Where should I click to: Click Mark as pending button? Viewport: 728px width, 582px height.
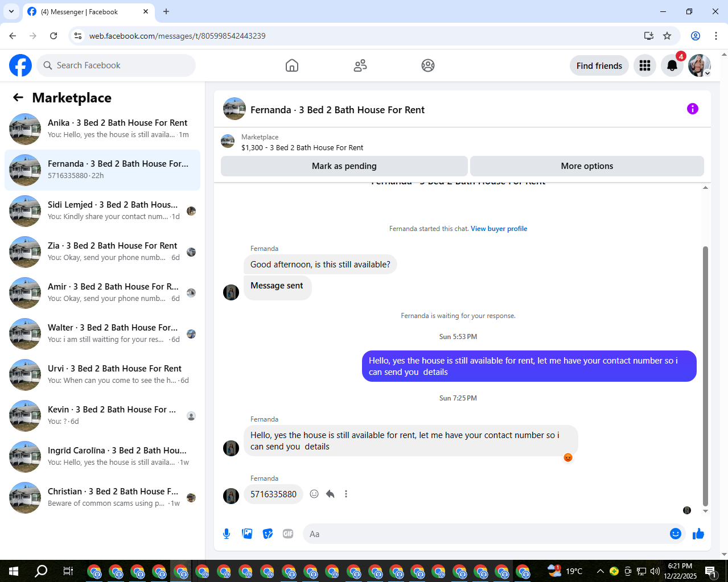344,166
